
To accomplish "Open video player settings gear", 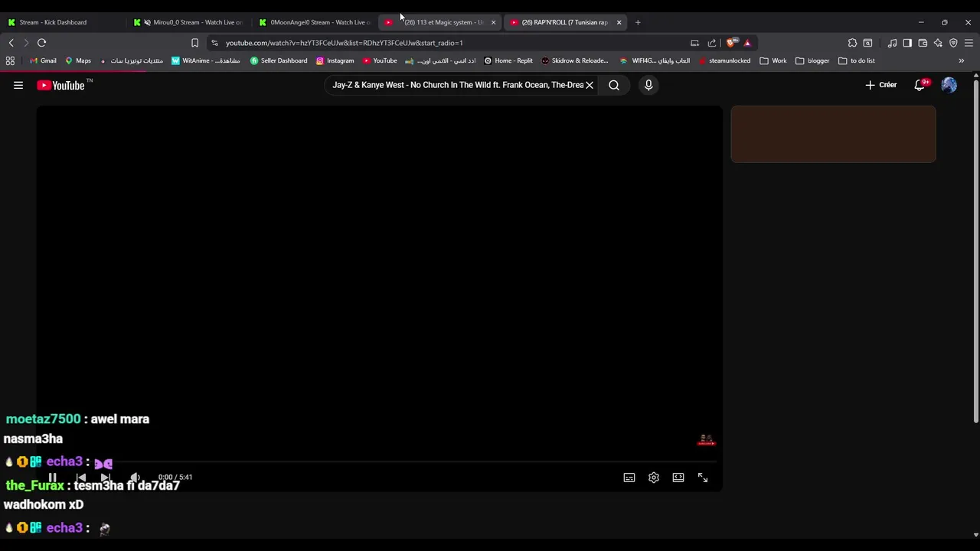I will [x=654, y=478].
